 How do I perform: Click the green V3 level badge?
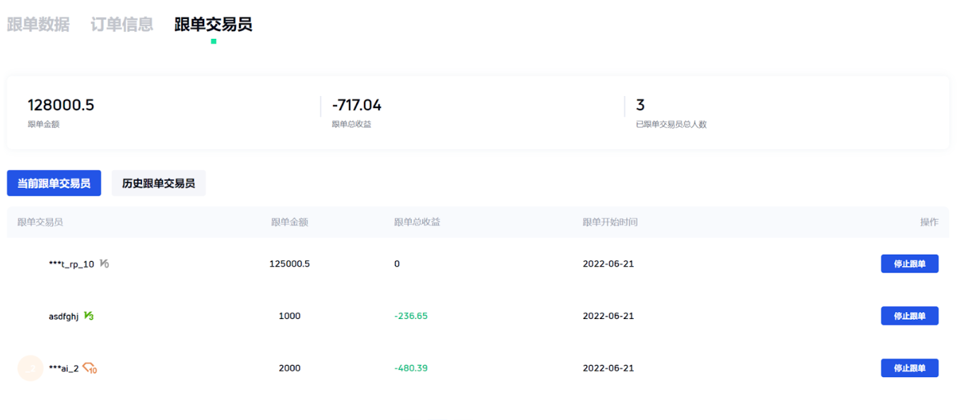tap(88, 316)
